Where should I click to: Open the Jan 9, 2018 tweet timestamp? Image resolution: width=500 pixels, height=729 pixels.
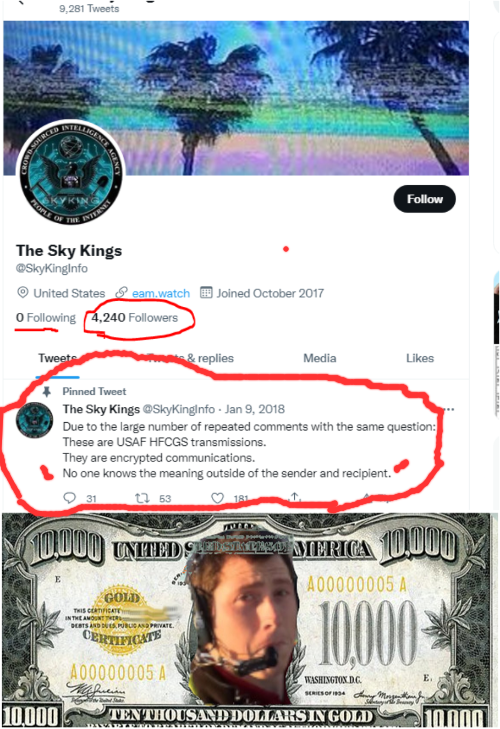coord(255,409)
